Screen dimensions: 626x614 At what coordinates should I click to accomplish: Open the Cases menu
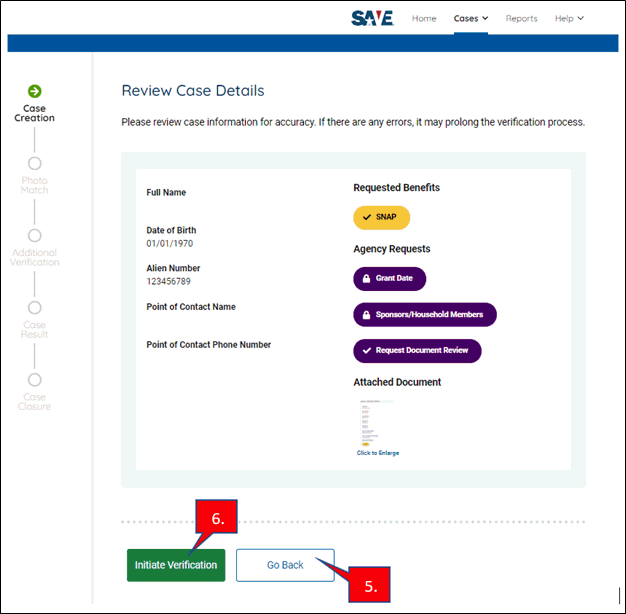tap(471, 18)
